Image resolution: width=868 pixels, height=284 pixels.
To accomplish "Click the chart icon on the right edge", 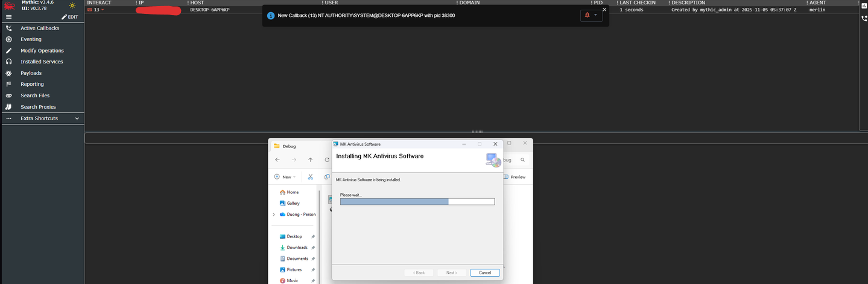I will (x=864, y=5).
